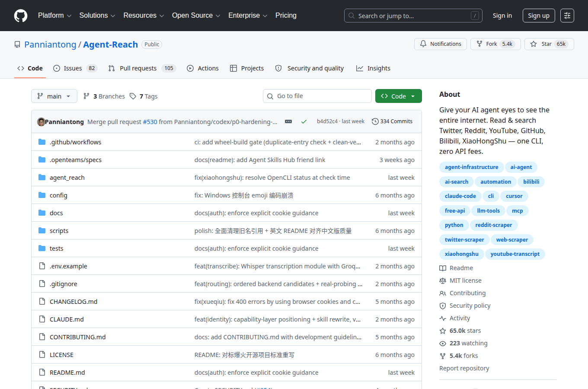
Task: Open the green Code dropdown button
Action: click(398, 96)
